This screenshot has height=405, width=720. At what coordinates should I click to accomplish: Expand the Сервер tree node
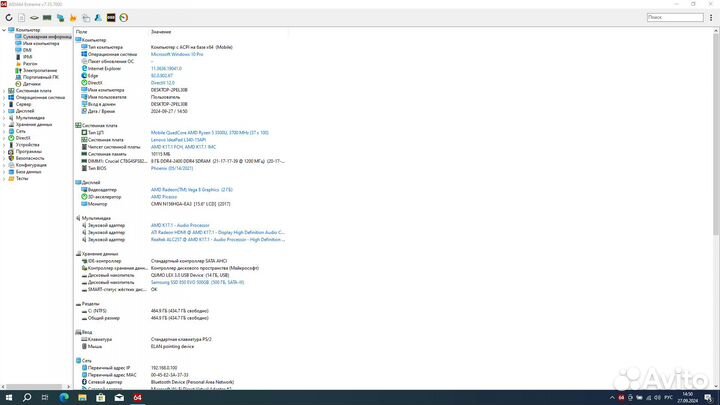coord(4,104)
